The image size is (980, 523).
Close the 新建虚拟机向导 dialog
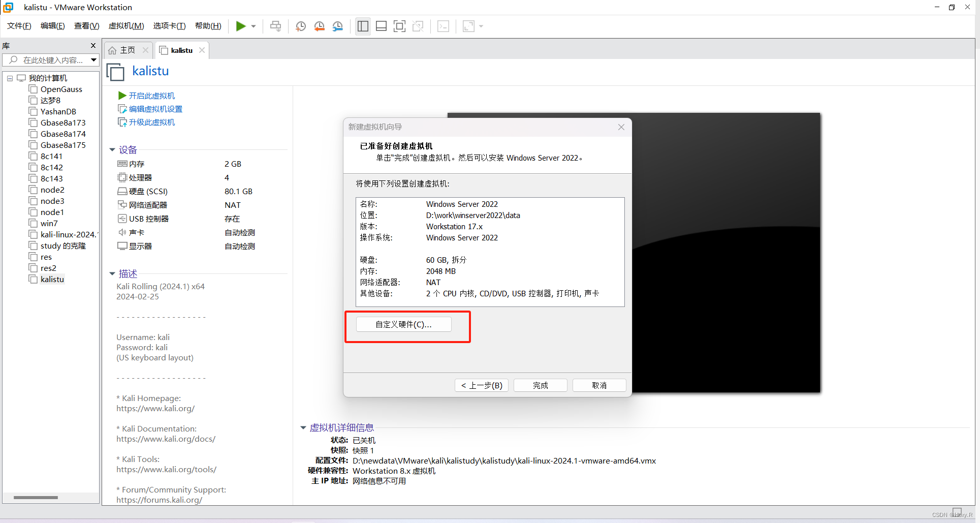coord(621,127)
